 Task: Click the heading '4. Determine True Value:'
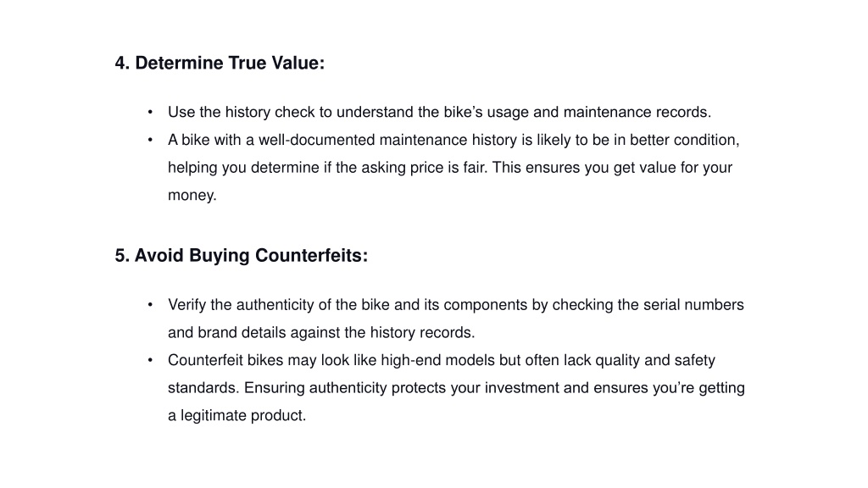(220, 63)
